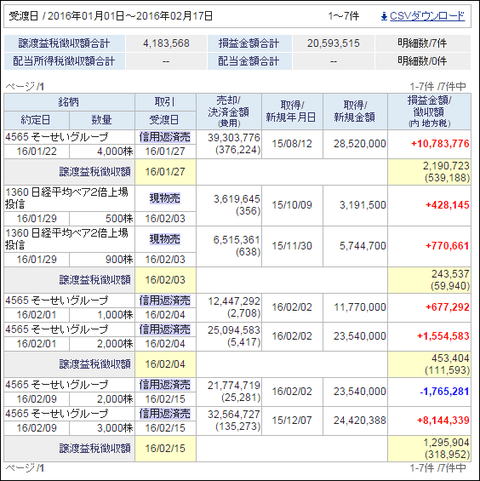This screenshot has width=480, height=481.
Task: Click the 明細数/7件 cell
Action: 423,43
